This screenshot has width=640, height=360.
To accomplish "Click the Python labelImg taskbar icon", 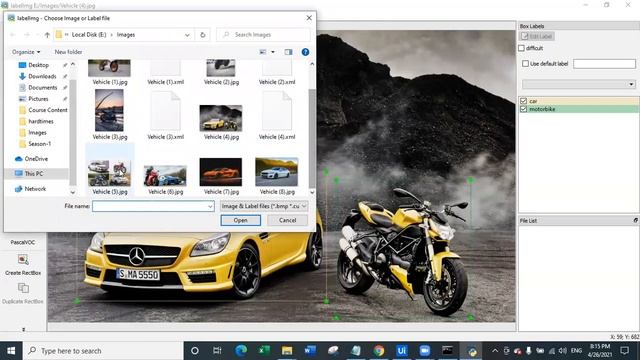I will tap(471, 351).
